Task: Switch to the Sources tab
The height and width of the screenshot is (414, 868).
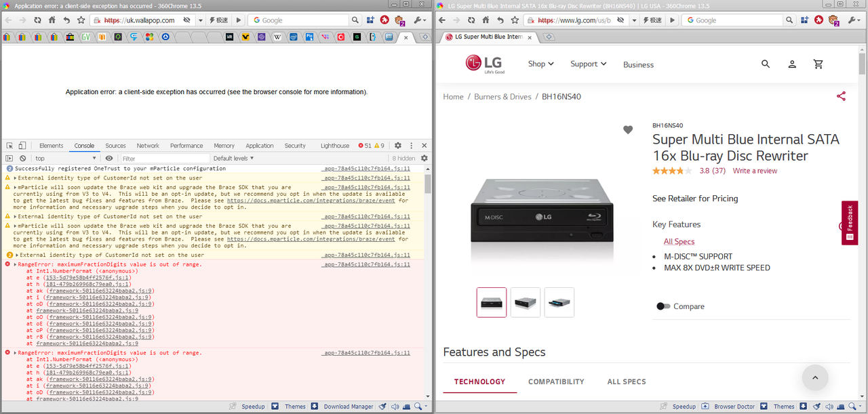Action: tap(115, 146)
